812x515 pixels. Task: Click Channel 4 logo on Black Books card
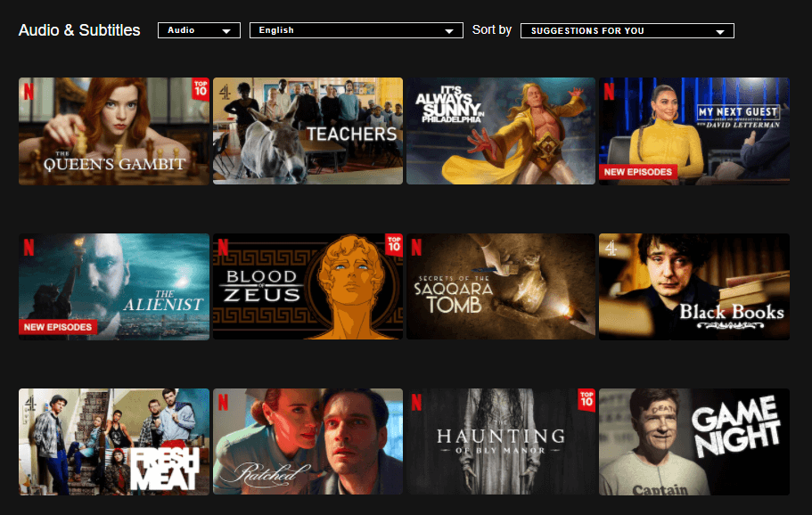coord(611,249)
